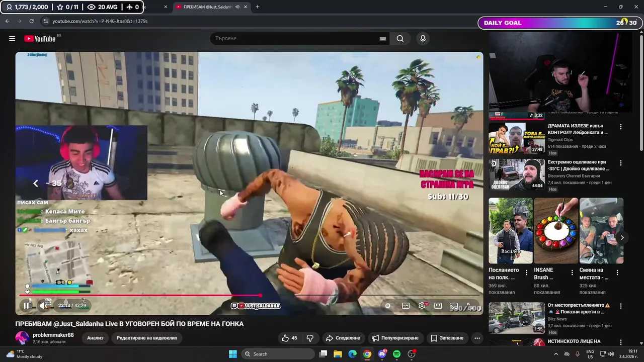Click the magnifier search button
The height and width of the screenshot is (362, 644).
pyautogui.click(x=400, y=39)
